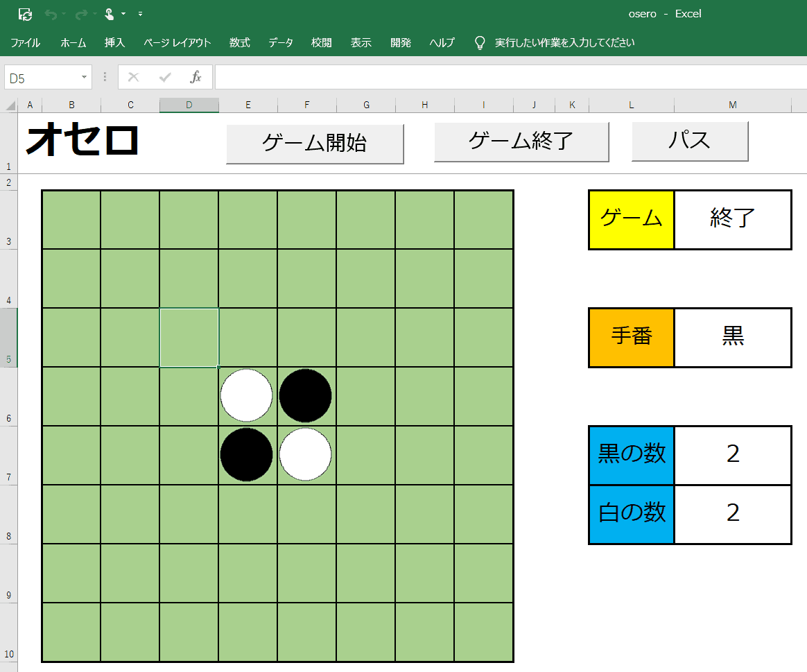Click the Cancel (X) icon beside formula bar
The image size is (807, 672).
pos(133,76)
